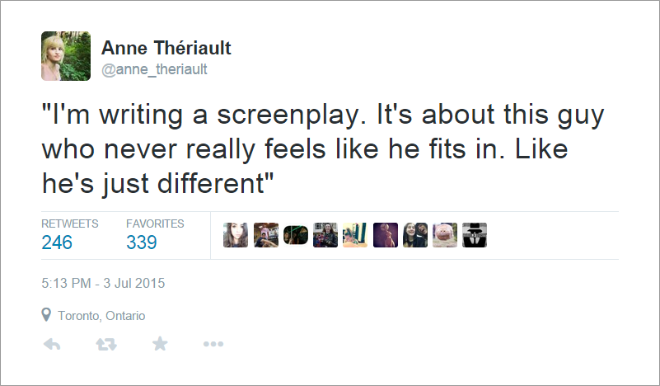Image resolution: width=660 pixels, height=386 pixels.
Task: Click the third dark green avatar
Action: 295,235
